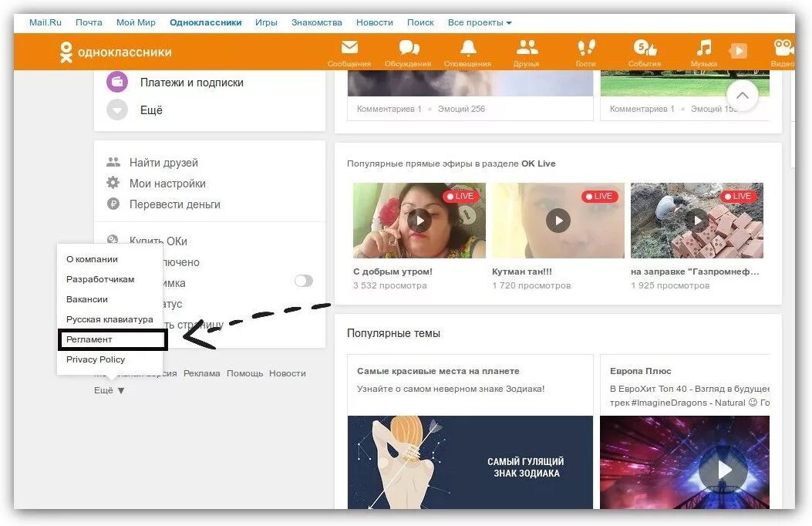
Task: Click the gear icon beside Мои настройки
Action: (x=113, y=183)
